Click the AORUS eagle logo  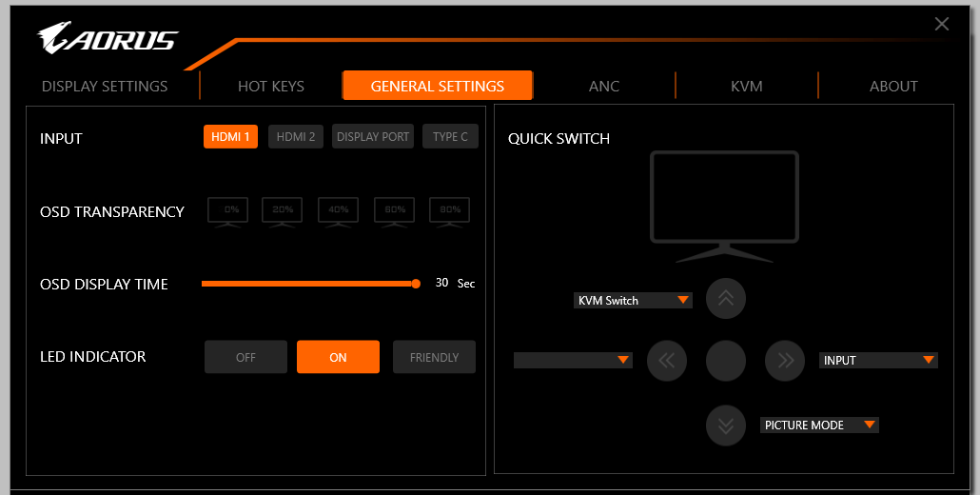(x=108, y=37)
